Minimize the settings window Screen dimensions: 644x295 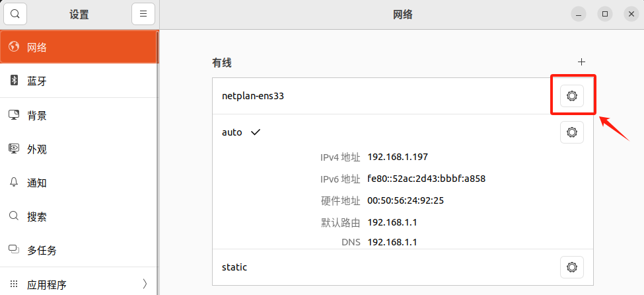click(x=579, y=14)
